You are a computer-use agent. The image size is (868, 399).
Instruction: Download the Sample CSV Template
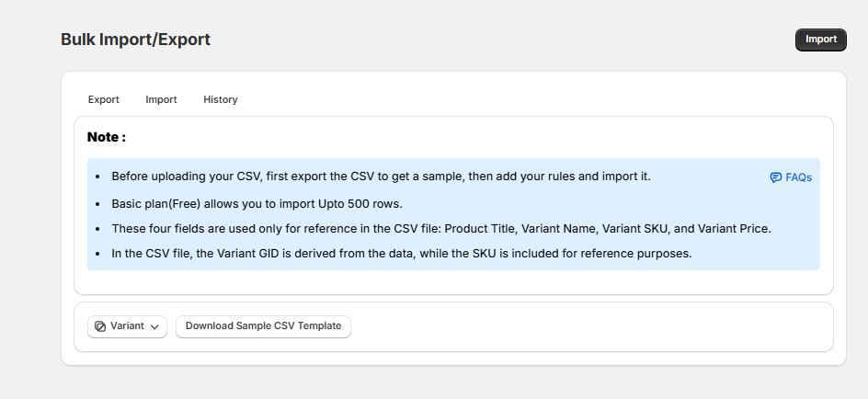(263, 326)
